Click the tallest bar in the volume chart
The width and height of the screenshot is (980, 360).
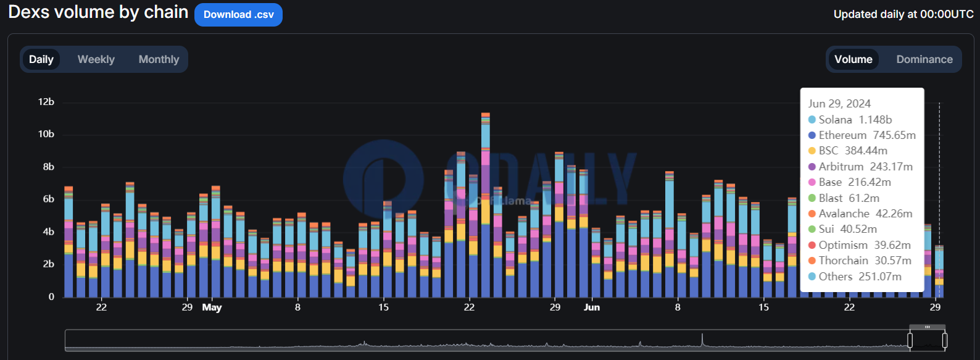click(x=486, y=205)
